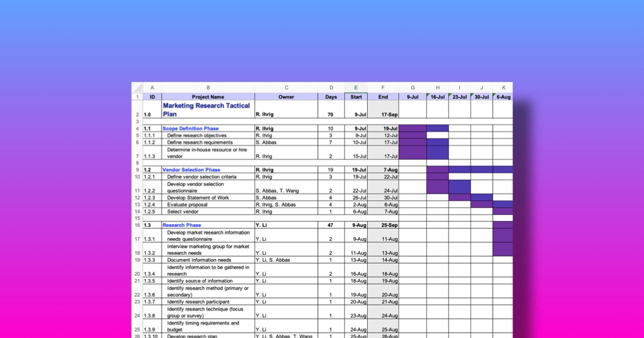This screenshot has width=644, height=338.
Task: Click the 16-Jul column header cell
Action: click(x=437, y=97)
